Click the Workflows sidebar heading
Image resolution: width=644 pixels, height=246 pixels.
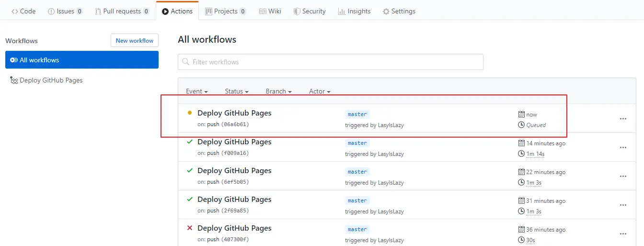22,41
